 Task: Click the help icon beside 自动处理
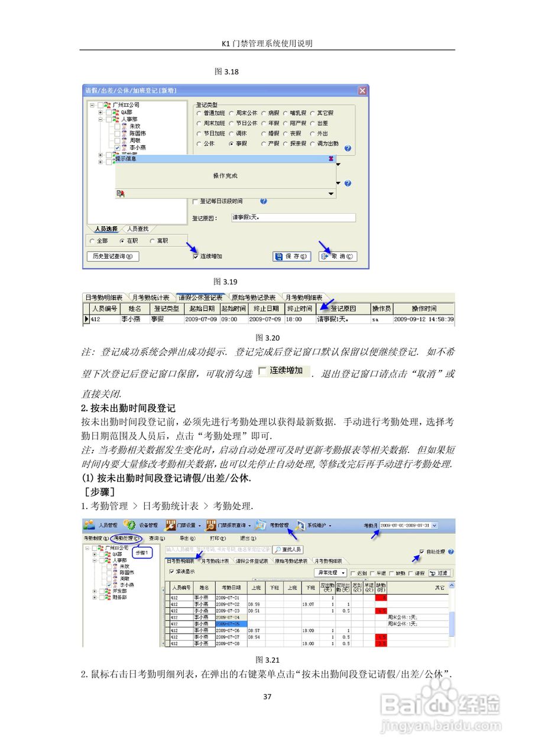click(451, 552)
